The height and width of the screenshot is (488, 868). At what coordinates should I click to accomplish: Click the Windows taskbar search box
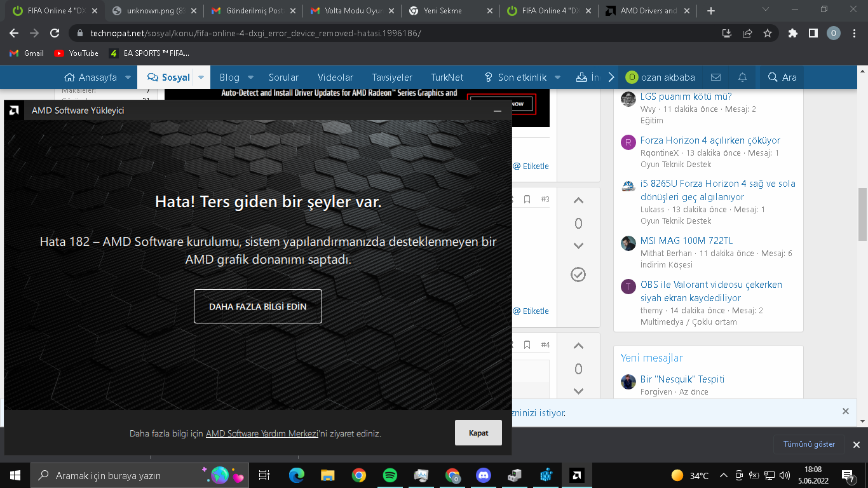point(141,475)
